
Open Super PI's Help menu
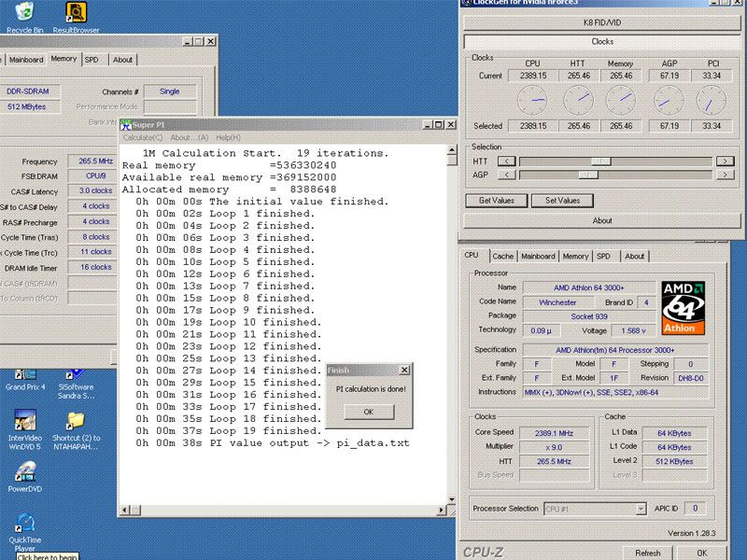[228, 138]
